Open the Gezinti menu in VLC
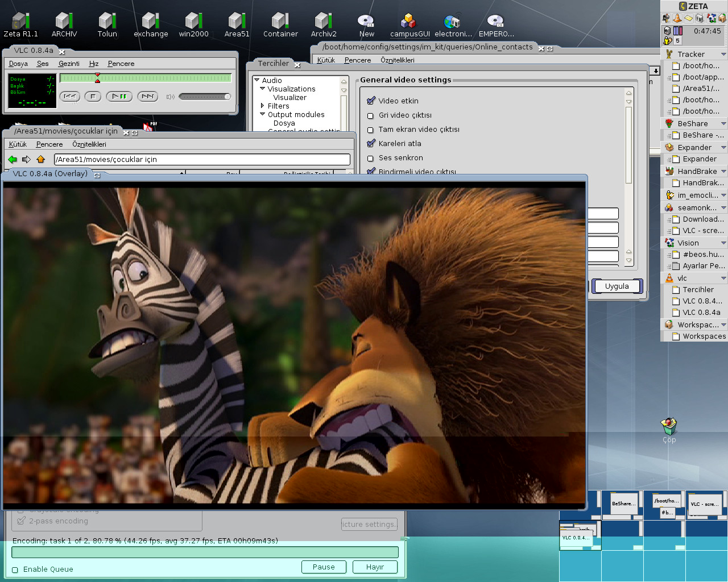 click(69, 64)
